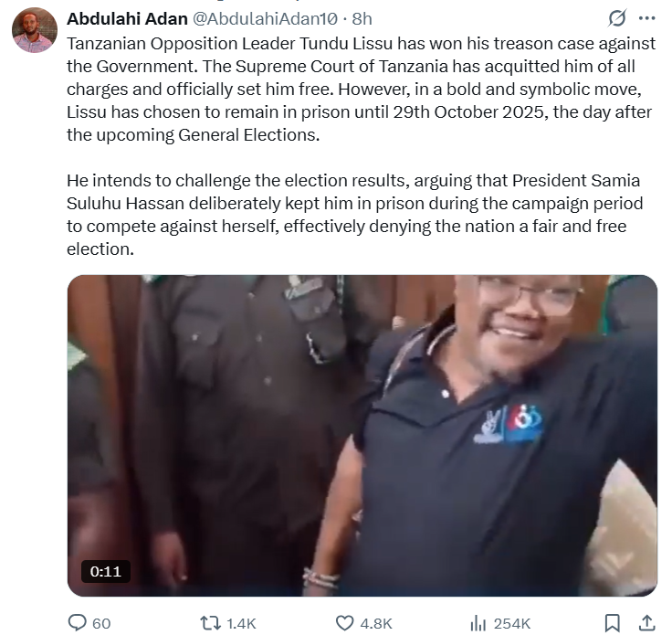Share the post with the upload-arrow icon

(646, 623)
